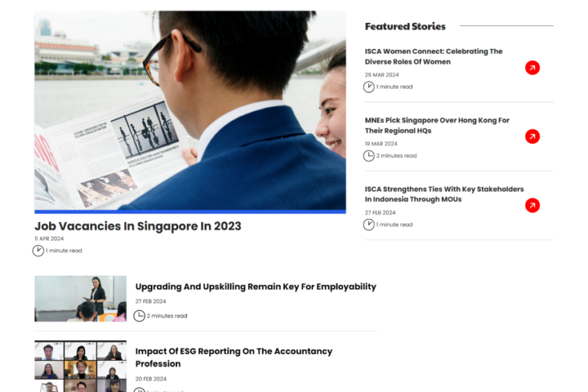Click clock icon under Upgrading And Upskilling article
Image resolution: width=588 pixels, height=392 pixels.
[x=139, y=316]
